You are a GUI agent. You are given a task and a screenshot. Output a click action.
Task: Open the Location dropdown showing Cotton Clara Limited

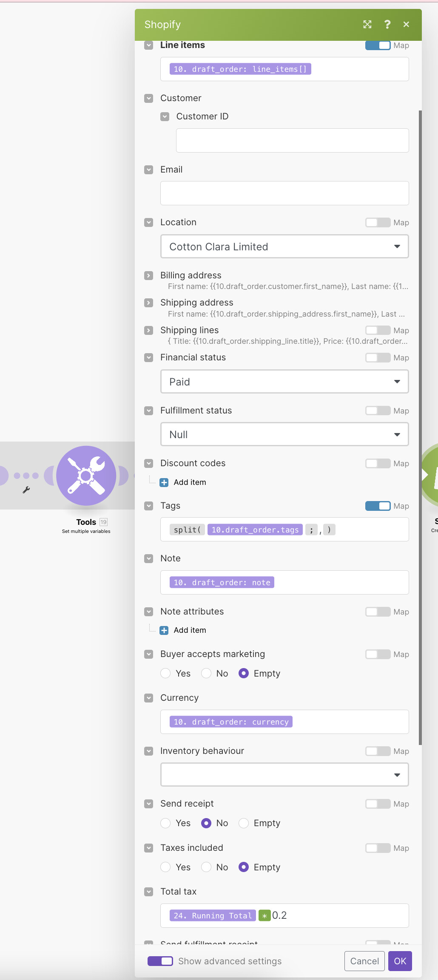click(x=284, y=246)
